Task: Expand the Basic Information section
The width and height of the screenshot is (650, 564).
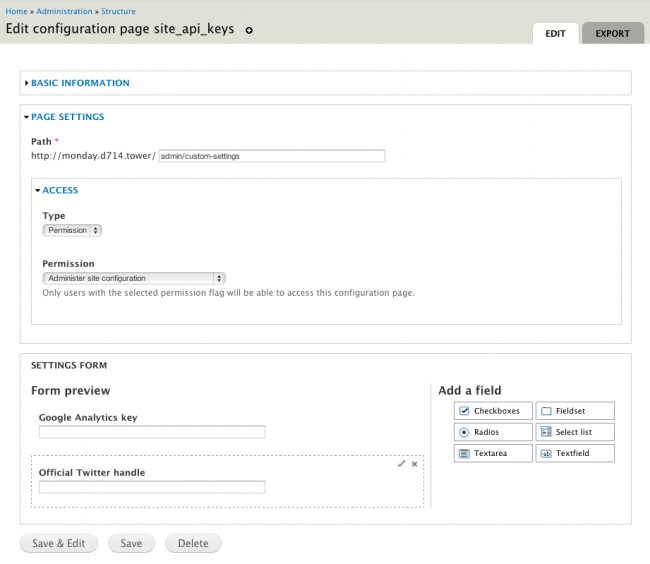Action: click(80, 83)
